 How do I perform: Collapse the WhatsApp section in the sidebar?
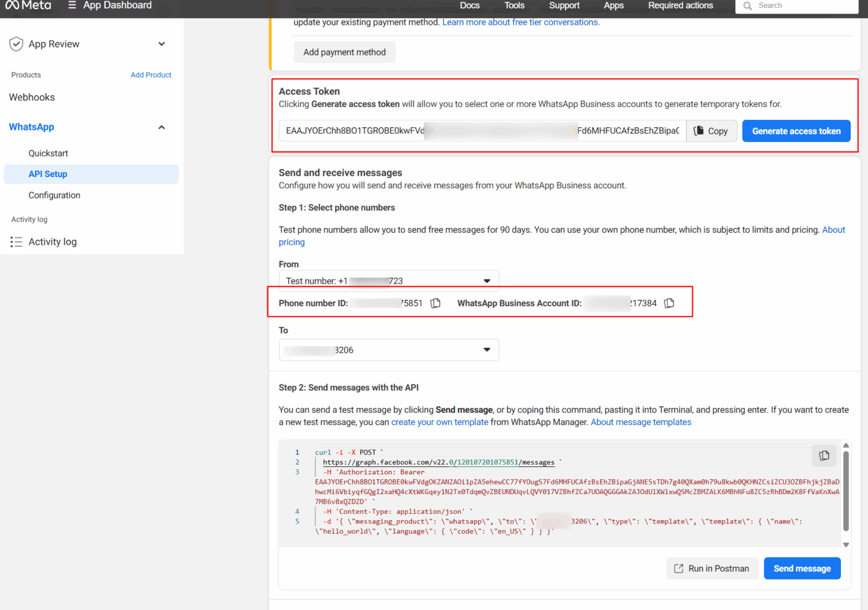tap(162, 127)
